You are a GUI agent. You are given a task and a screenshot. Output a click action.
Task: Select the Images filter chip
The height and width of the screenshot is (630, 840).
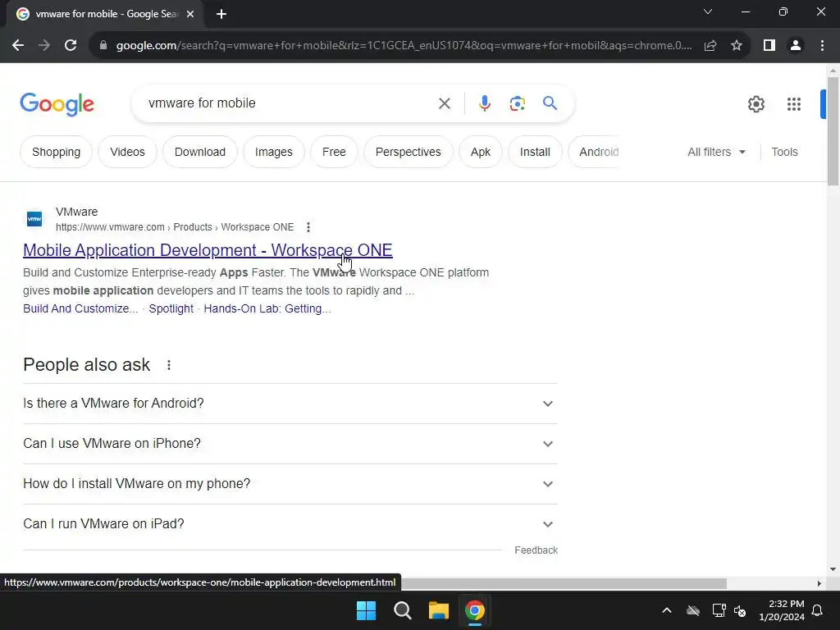coord(274,152)
